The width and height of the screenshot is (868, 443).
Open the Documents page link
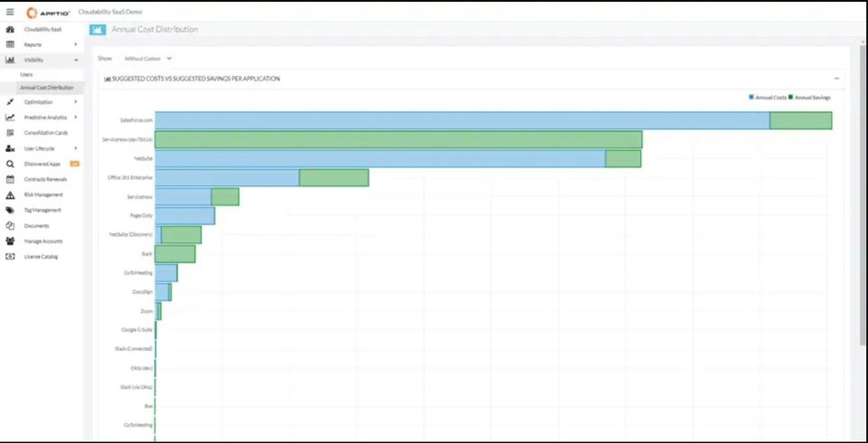click(x=37, y=225)
